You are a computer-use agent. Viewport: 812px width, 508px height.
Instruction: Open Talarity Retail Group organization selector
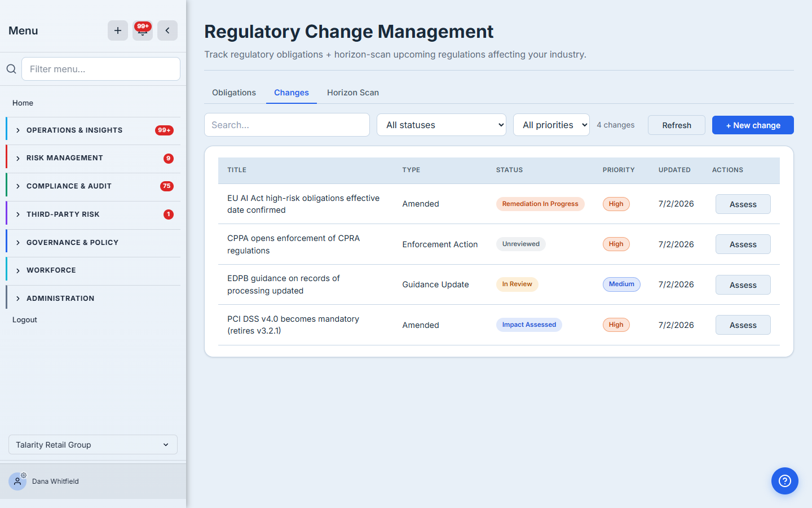click(93, 445)
